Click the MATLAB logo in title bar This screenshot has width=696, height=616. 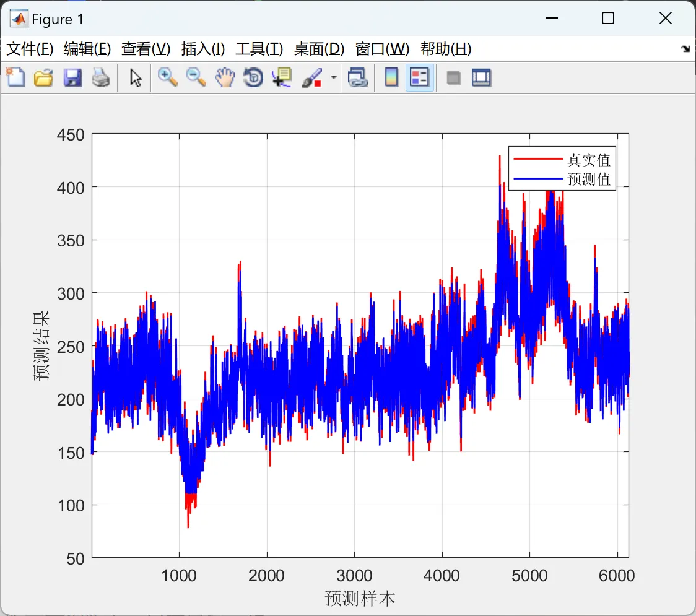pos(19,19)
